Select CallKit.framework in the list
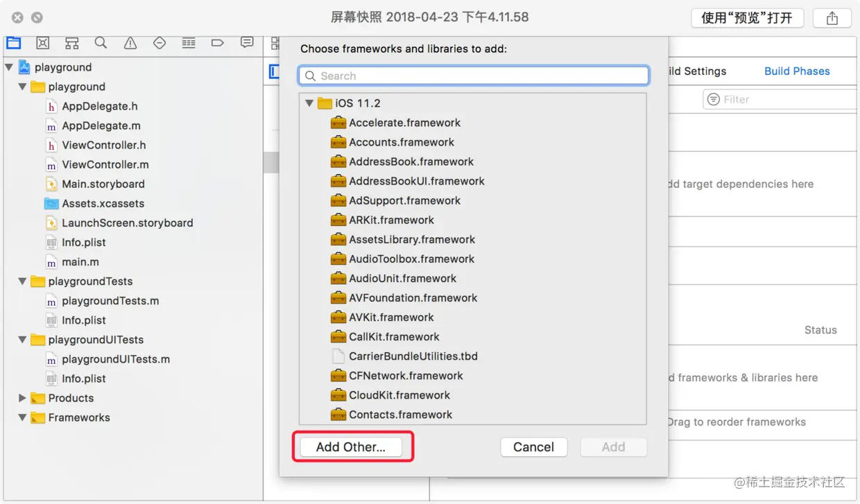Screen dimensions: 860x504 pyautogui.click(x=394, y=337)
